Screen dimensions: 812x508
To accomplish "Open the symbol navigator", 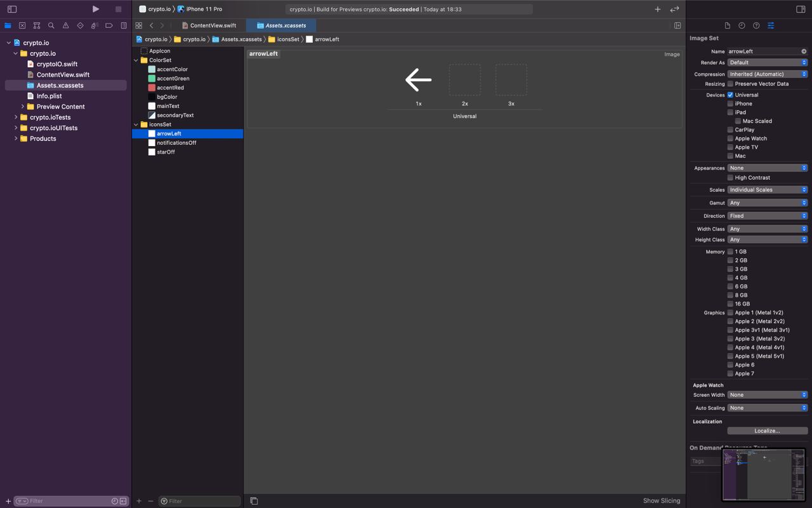I will [x=37, y=25].
